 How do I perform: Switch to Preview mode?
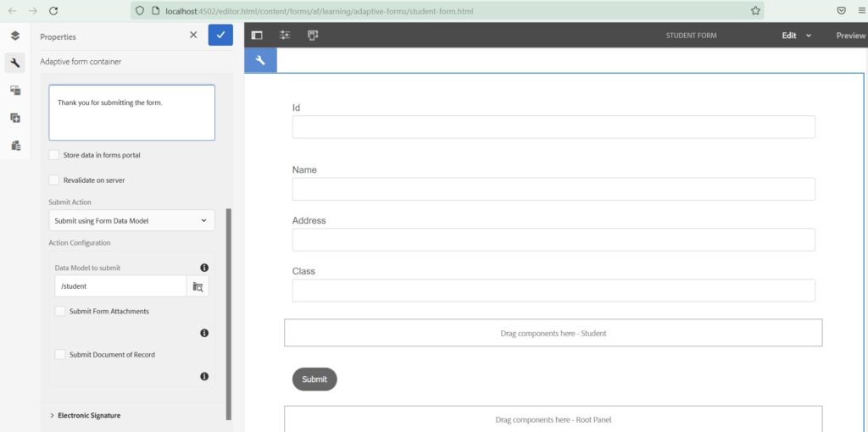coord(850,36)
